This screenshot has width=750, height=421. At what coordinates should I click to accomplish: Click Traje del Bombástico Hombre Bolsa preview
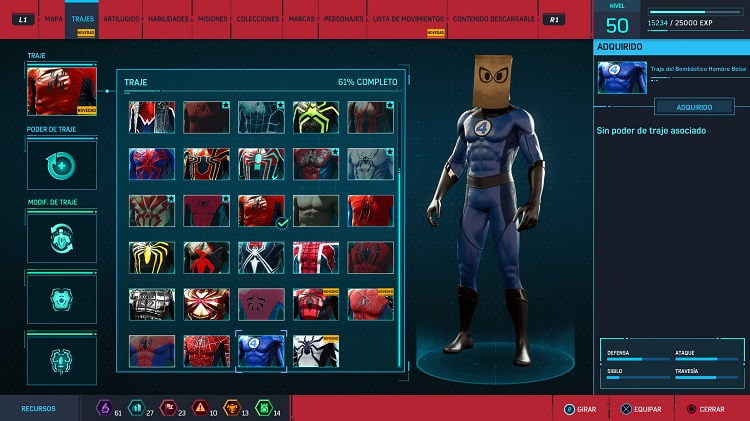click(622, 78)
